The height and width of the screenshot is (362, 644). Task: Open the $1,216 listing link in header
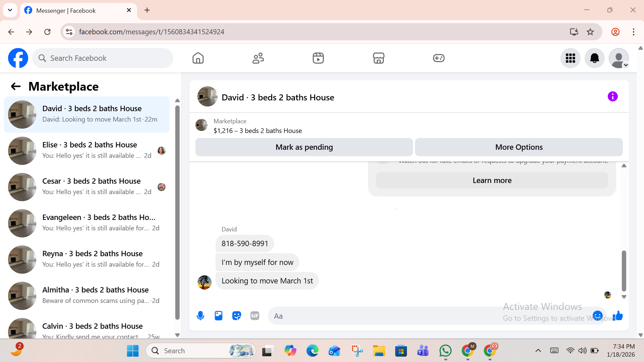(258, 131)
